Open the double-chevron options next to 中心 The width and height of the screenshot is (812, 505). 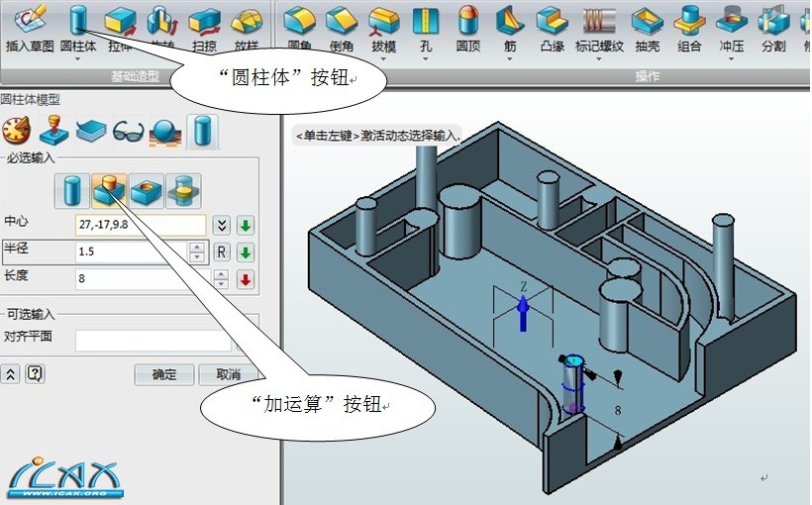pyautogui.click(x=222, y=226)
